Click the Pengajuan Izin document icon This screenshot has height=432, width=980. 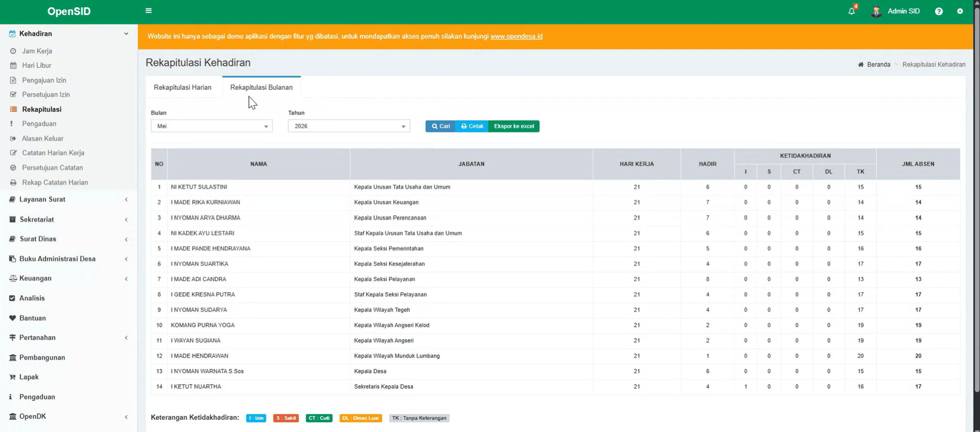13,80
